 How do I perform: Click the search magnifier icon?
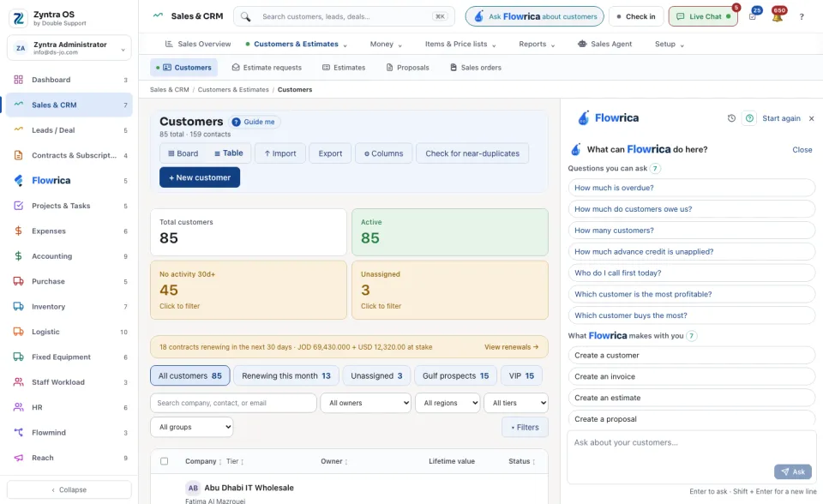[245, 16]
